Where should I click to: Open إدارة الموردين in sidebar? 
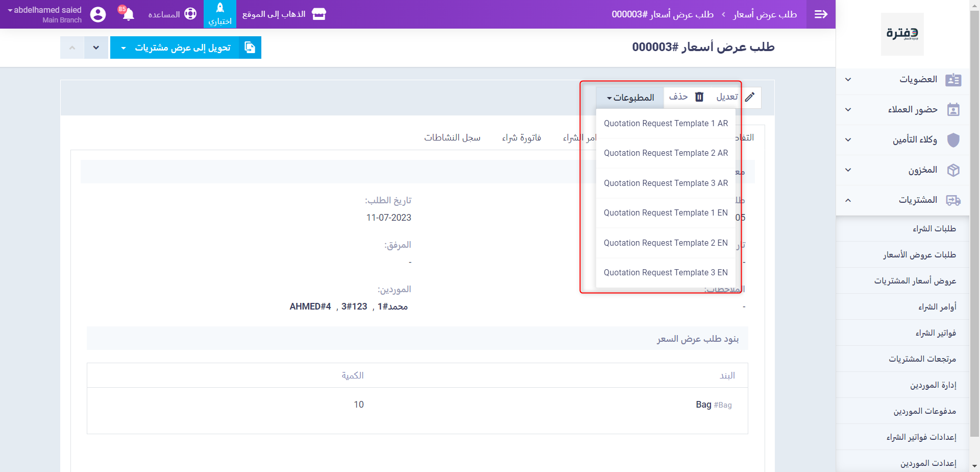coord(902,385)
